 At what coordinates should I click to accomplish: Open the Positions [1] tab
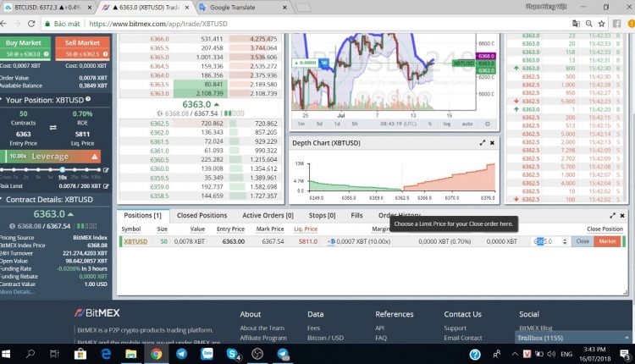[142, 215]
